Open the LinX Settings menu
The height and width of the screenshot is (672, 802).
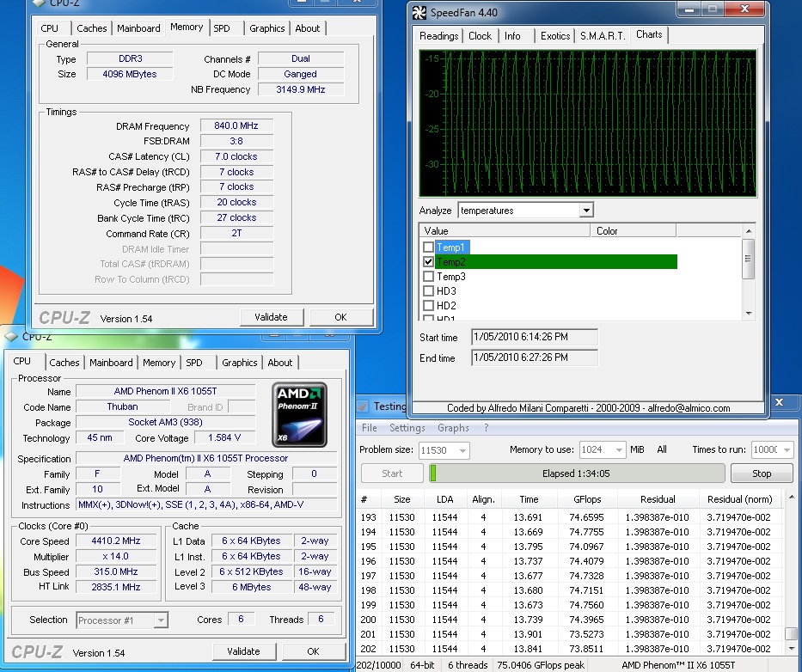[x=407, y=428]
